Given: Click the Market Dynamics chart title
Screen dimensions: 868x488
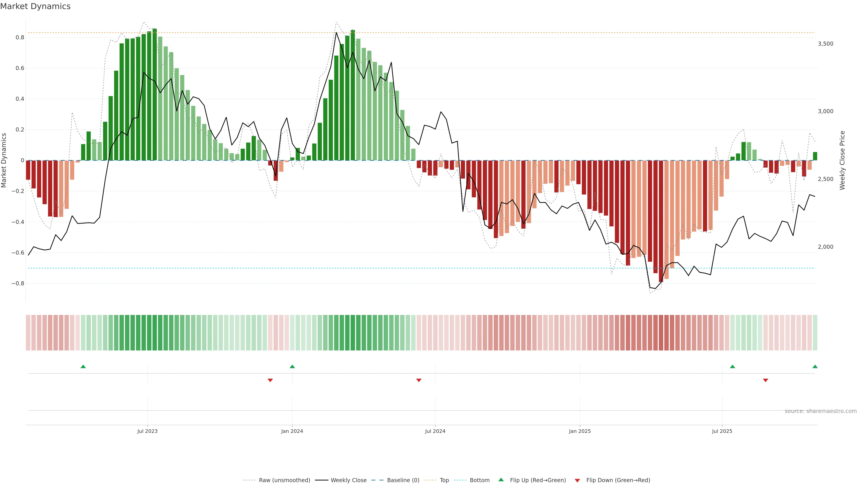Looking at the screenshot, I should click(35, 6).
